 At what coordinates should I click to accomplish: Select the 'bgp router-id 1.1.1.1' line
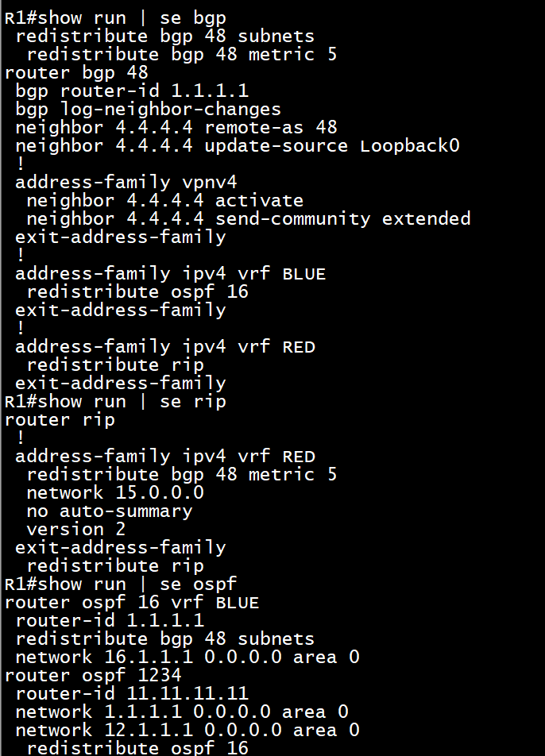click(x=132, y=91)
